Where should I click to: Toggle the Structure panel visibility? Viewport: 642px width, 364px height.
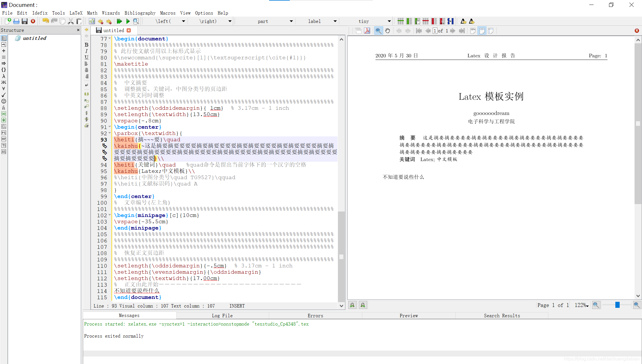point(77,30)
